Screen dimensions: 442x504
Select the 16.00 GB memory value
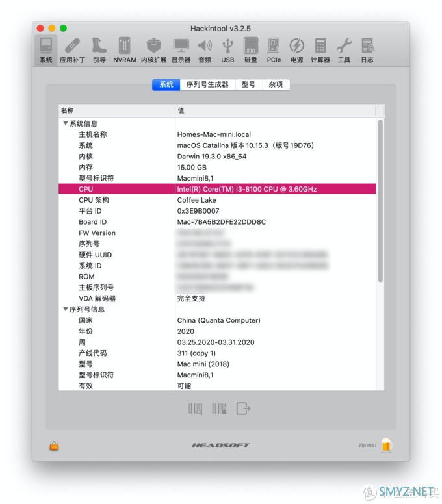point(192,167)
